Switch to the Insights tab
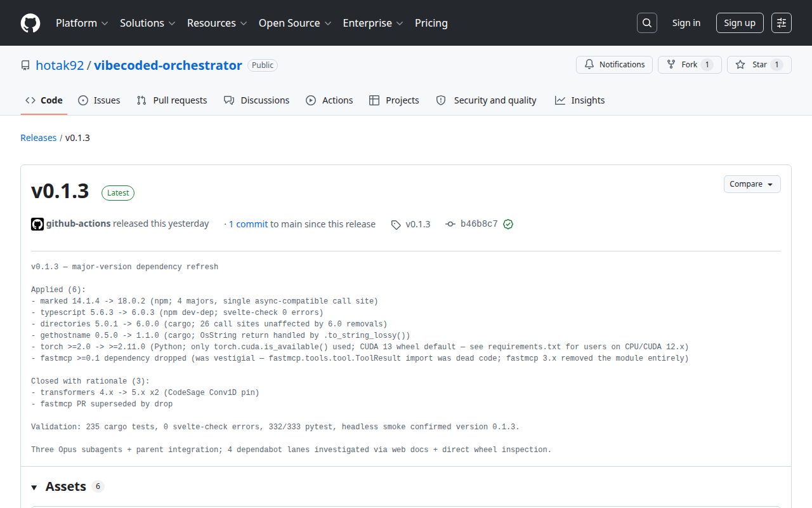This screenshot has height=508, width=812. coord(580,100)
